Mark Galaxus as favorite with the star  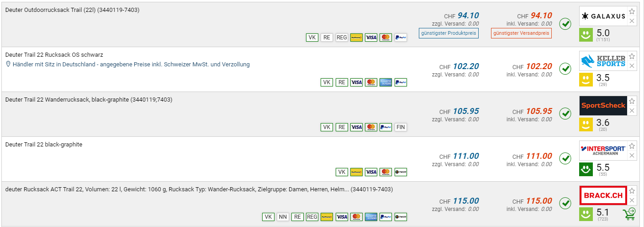pyautogui.click(x=632, y=11)
